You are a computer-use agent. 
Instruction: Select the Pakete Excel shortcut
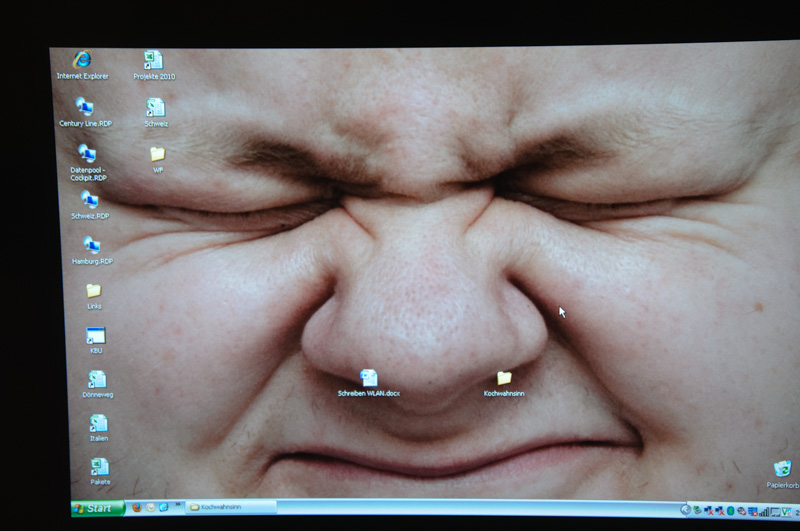coord(100,467)
